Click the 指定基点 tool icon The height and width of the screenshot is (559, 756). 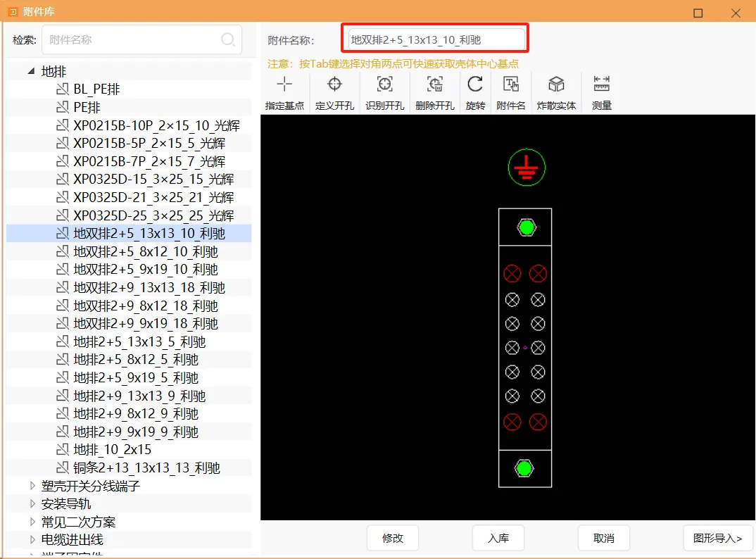point(284,84)
